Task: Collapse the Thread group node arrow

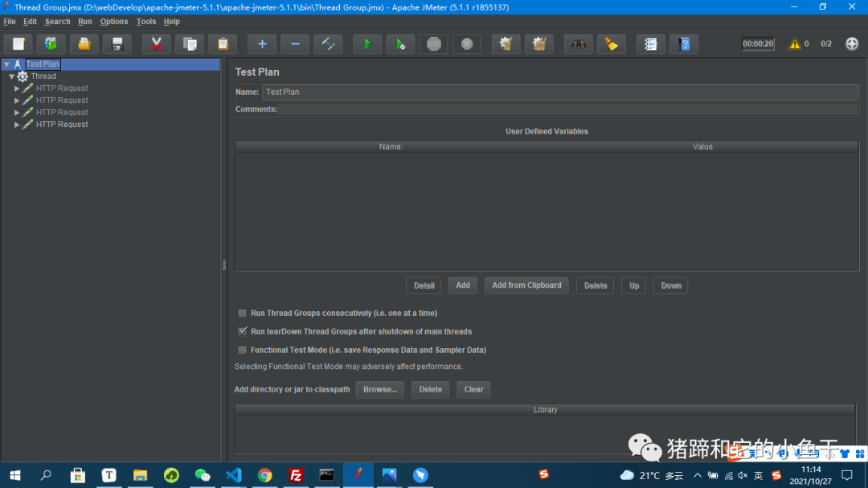Action: [11, 76]
